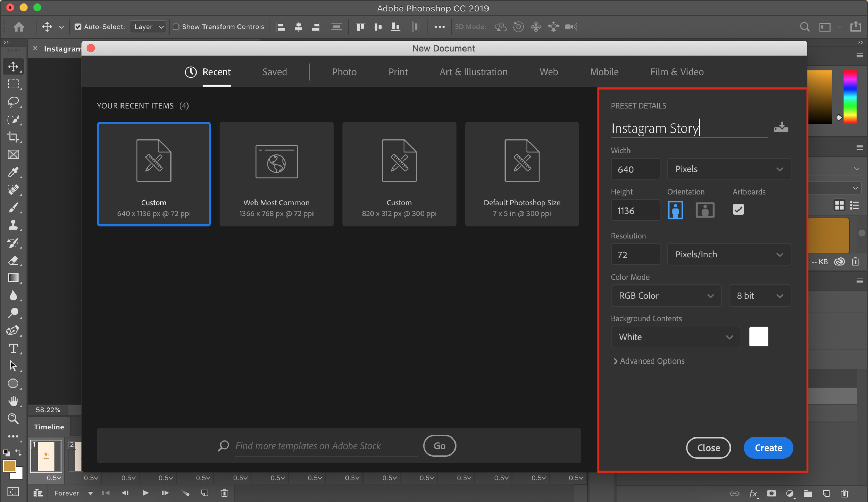Select the Hand tool

[13, 401]
